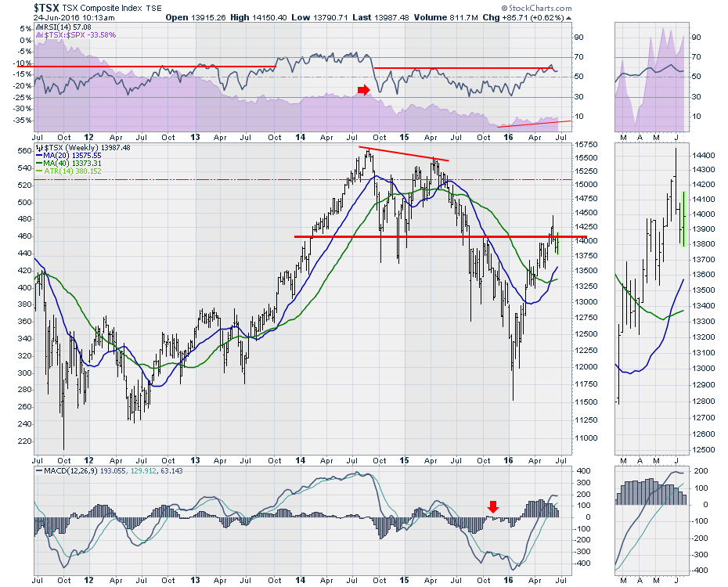Click the MA(40) 13373.31 legend text
Screen dimensions: 728x587
[x=72, y=164]
